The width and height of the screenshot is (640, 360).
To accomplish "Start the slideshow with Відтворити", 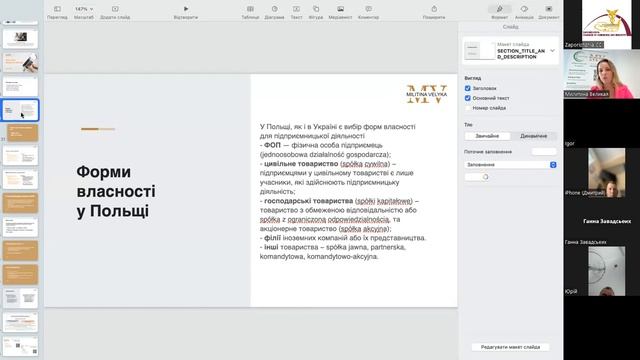I will click(x=186, y=9).
